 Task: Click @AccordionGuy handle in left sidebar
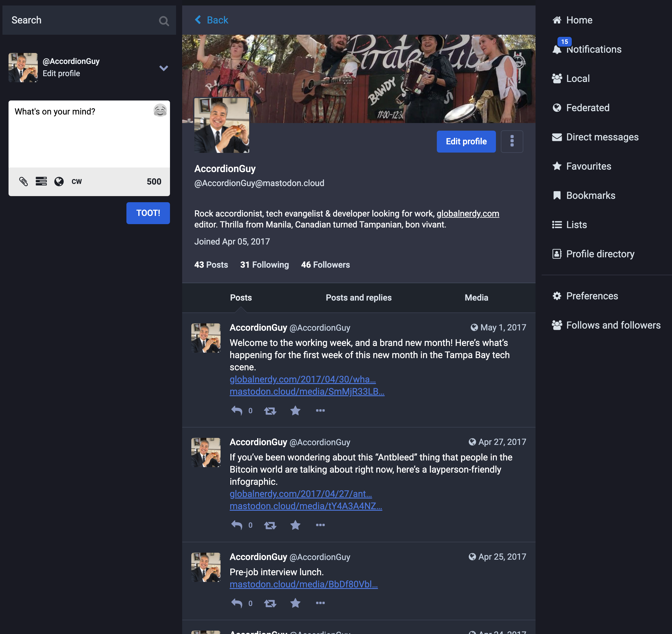click(x=71, y=61)
